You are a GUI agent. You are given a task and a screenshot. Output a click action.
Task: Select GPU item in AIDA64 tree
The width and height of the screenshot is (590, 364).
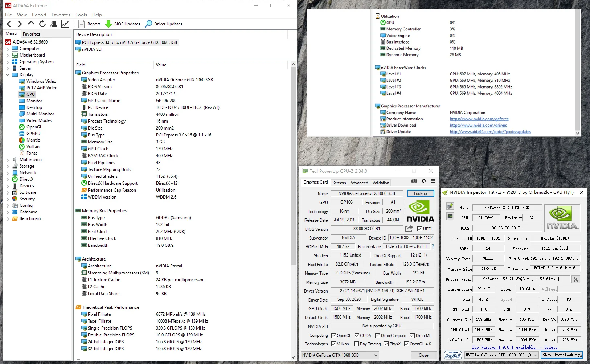coord(30,94)
